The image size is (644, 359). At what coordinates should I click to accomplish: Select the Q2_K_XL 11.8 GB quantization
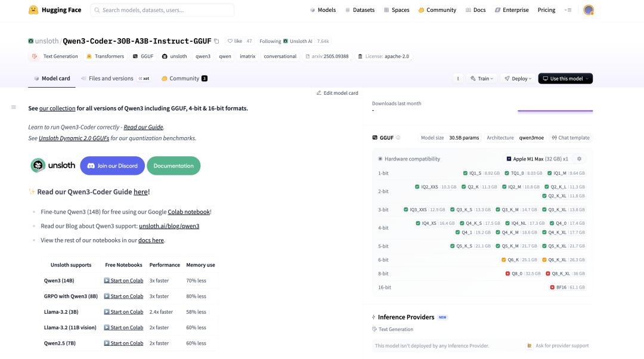563,196
